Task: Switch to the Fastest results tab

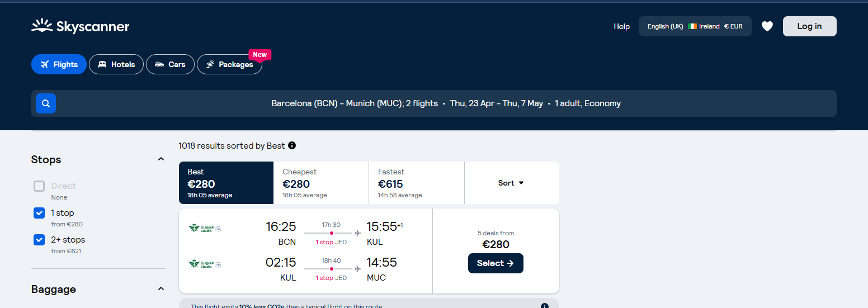Action: (416, 183)
